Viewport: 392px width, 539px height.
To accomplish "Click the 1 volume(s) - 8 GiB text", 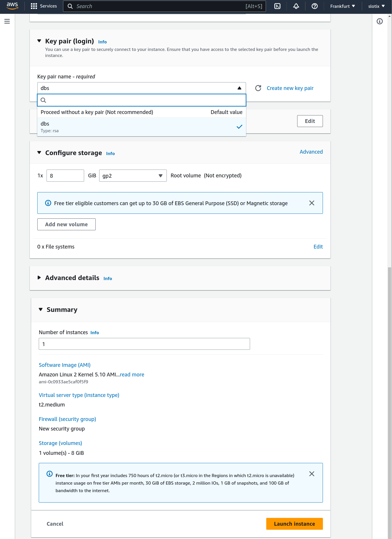I will click(x=61, y=453).
